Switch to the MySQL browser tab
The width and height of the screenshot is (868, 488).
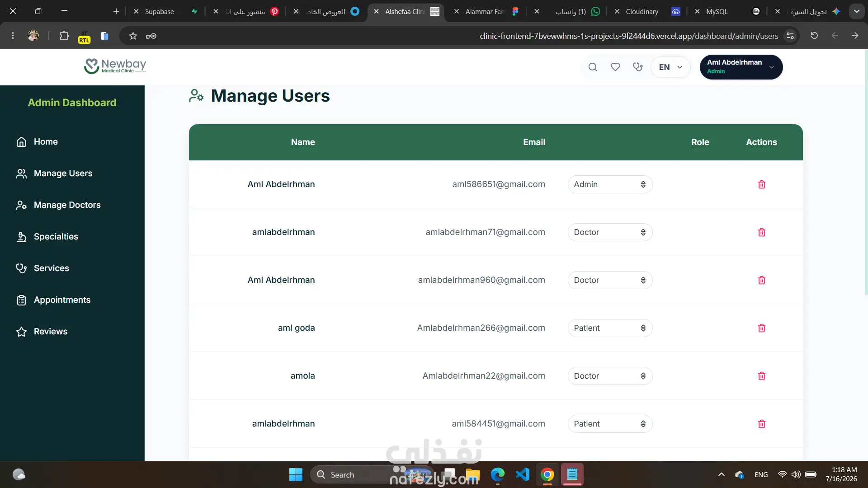click(728, 11)
